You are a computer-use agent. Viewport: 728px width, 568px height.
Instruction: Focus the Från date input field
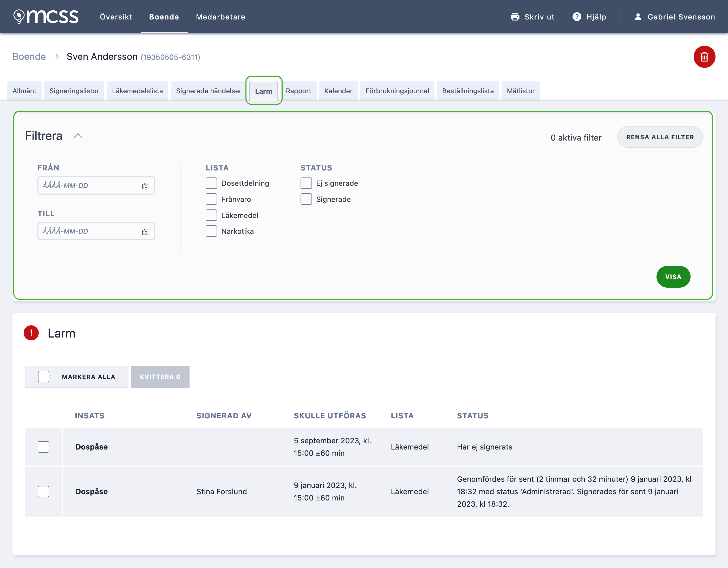[96, 185]
